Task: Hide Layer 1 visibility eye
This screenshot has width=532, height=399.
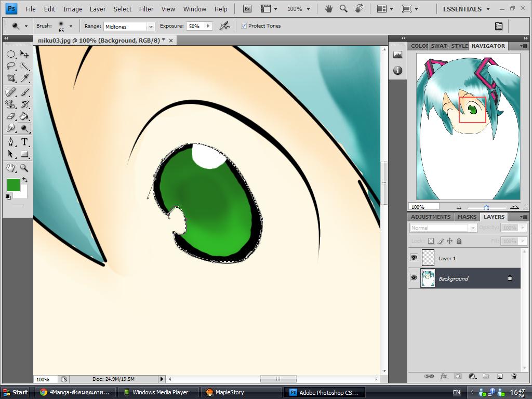Action: click(x=414, y=258)
